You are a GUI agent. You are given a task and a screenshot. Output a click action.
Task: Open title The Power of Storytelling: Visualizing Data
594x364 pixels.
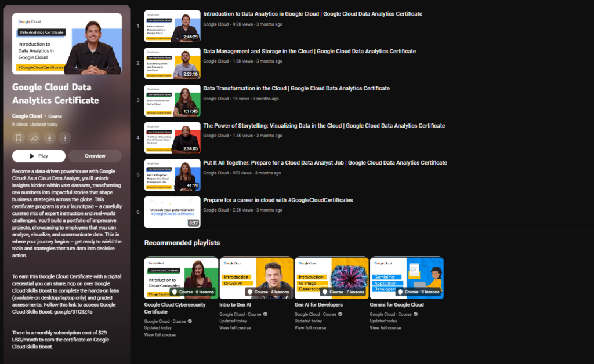click(324, 126)
